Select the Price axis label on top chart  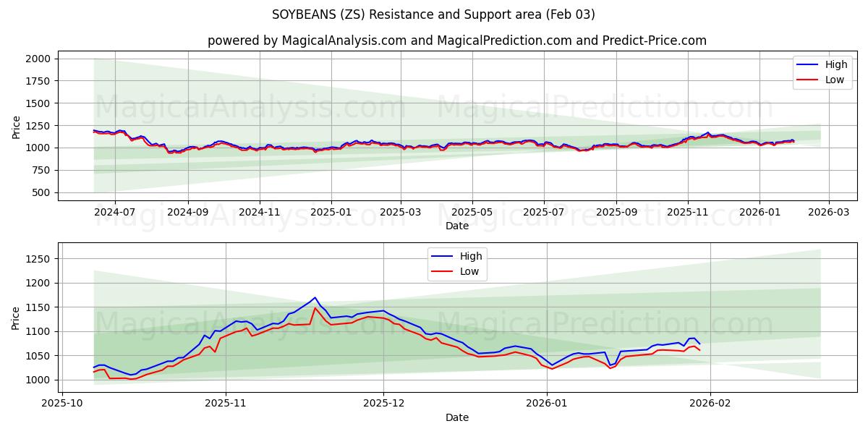click(x=16, y=124)
